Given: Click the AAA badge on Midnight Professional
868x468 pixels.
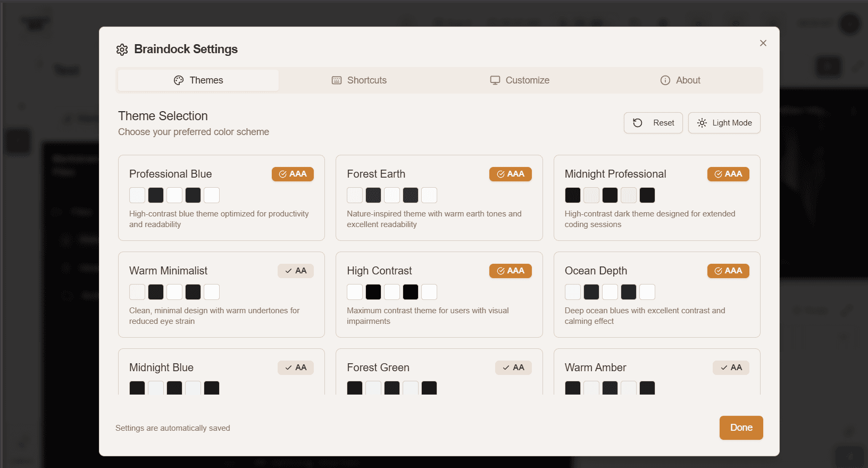Looking at the screenshot, I should [728, 174].
